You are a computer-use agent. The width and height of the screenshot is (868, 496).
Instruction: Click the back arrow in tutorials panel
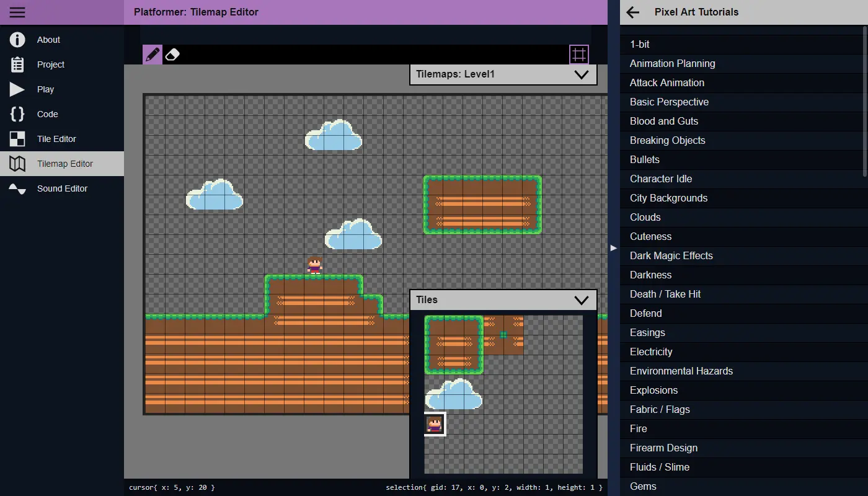point(632,12)
